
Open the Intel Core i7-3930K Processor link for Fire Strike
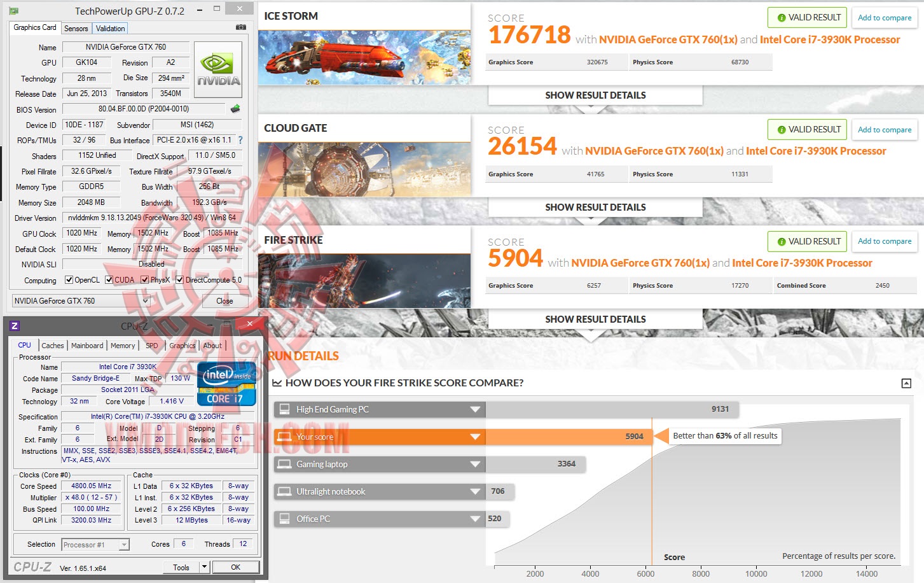click(802, 263)
